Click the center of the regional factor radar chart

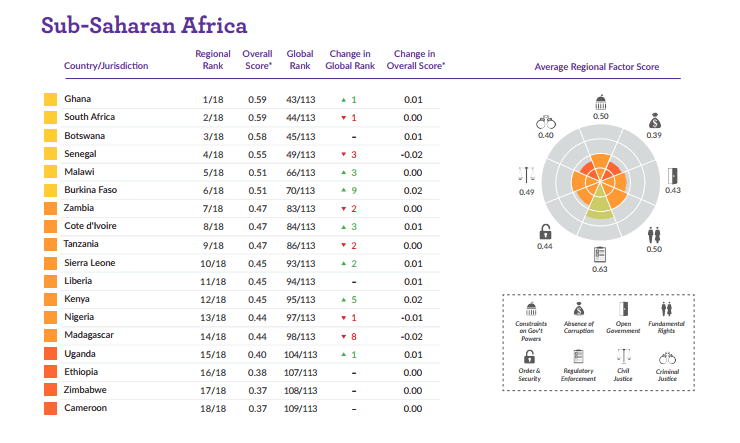[600, 181]
